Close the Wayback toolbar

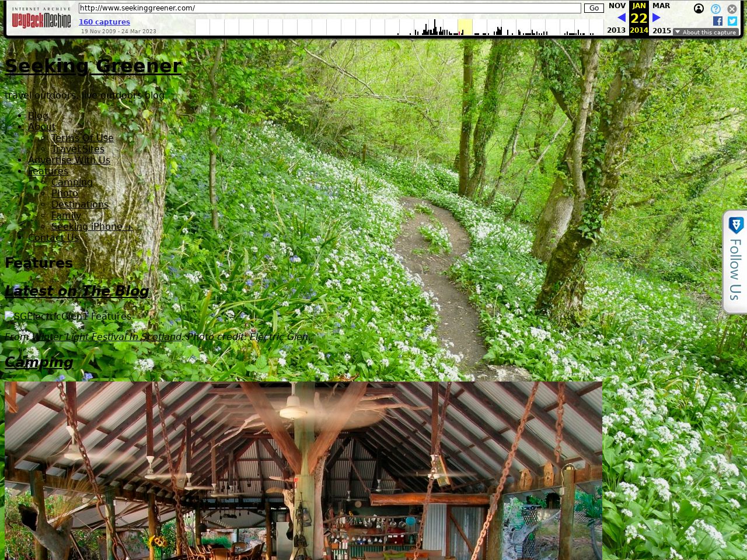[732, 9]
